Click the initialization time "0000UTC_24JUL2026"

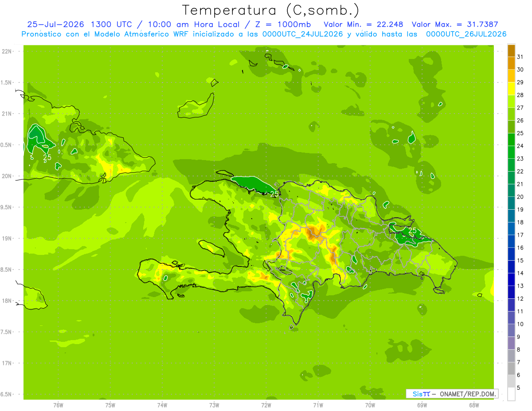coord(303,34)
